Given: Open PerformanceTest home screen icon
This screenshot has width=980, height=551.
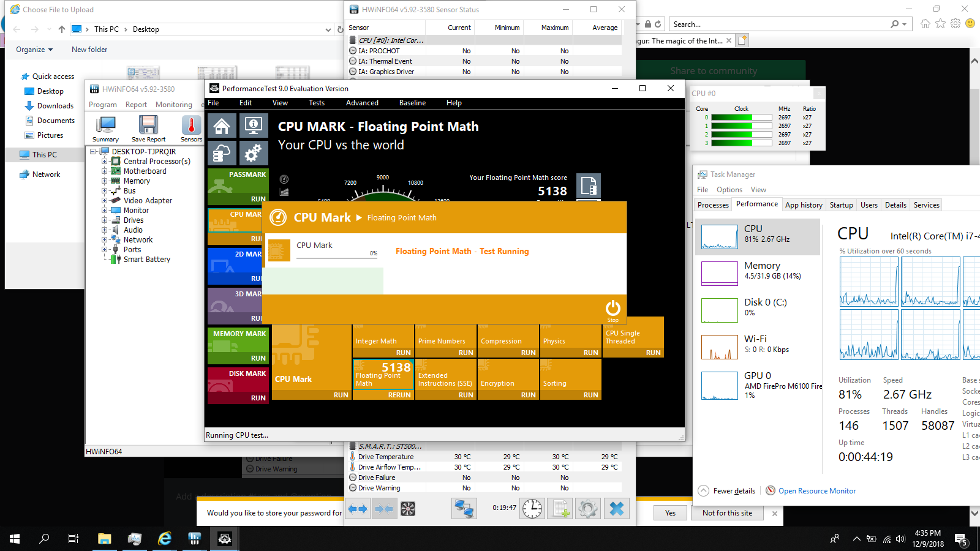Looking at the screenshot, I should (x=222, y=126).
